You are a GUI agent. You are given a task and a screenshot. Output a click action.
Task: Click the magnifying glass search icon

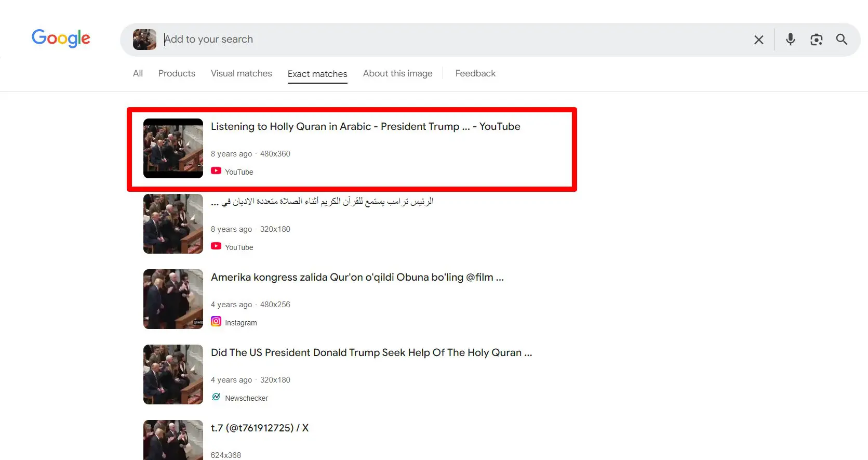click(x=842, y=40)
